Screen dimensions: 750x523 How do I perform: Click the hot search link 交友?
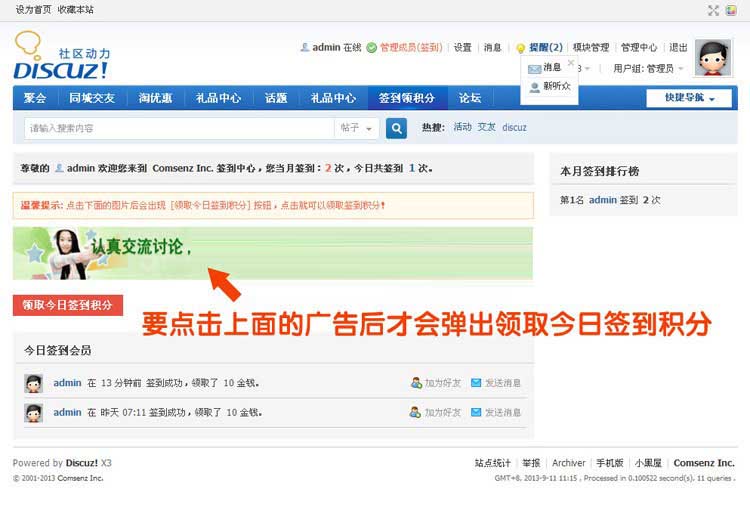pos(486,127)
